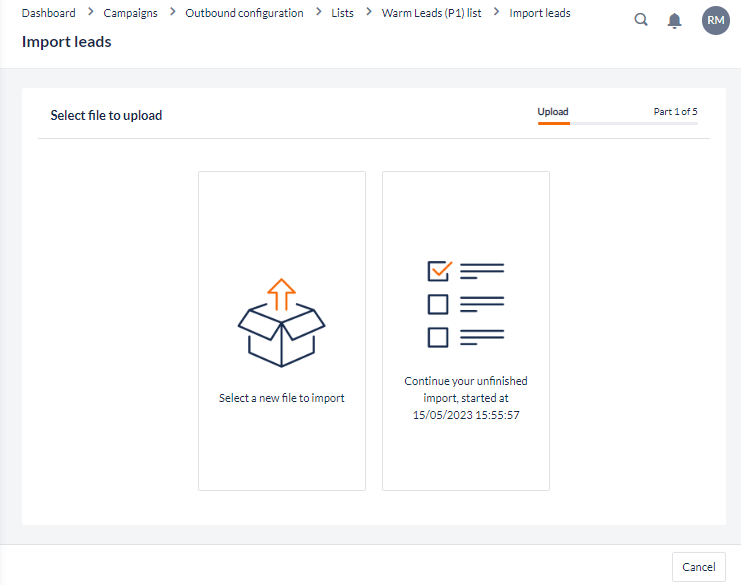Choose "Select a new file to import"
This screenshot has width=741, height=585.
tap(282, 398)
